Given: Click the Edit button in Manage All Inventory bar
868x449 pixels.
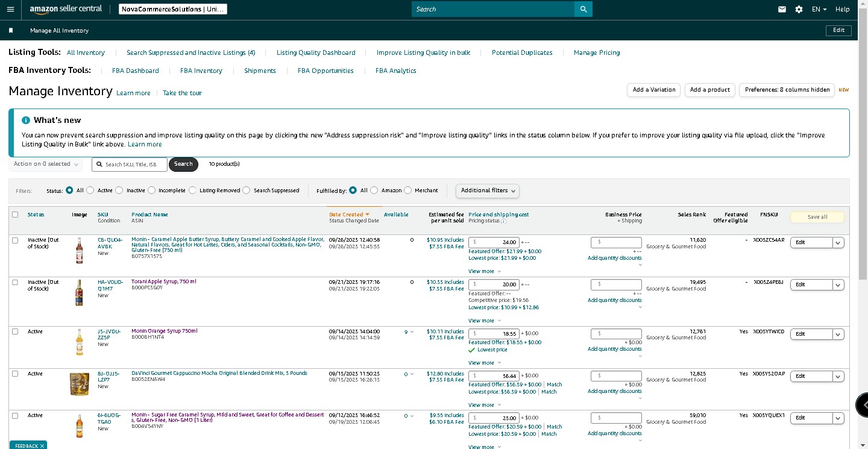Looking at the screenshot, I should point(838,30).
